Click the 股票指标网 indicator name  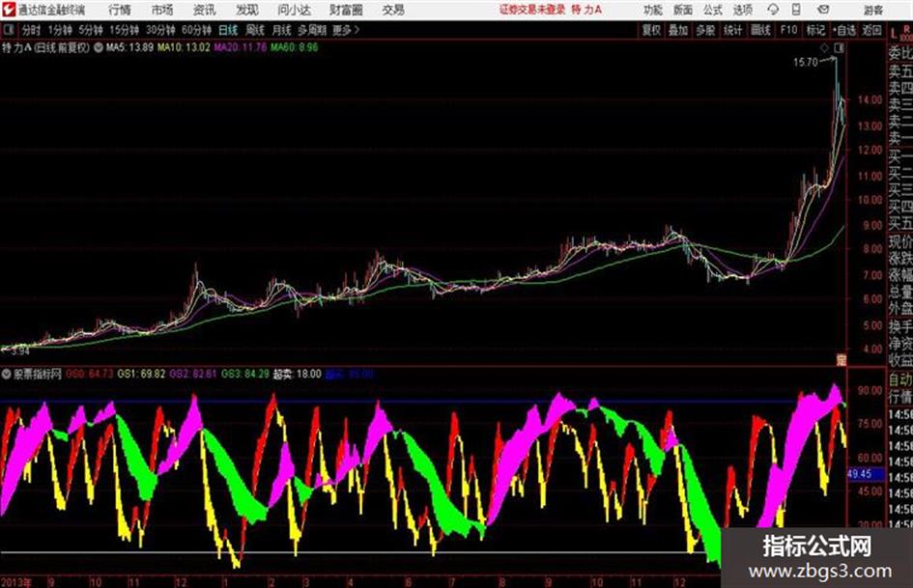[x=38, y=374]
